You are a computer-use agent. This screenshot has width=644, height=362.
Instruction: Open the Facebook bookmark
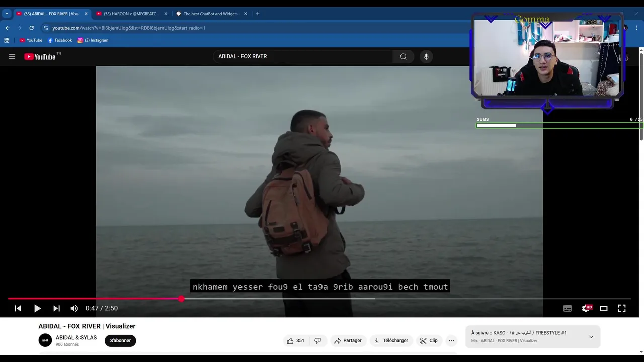coord(60,40)
